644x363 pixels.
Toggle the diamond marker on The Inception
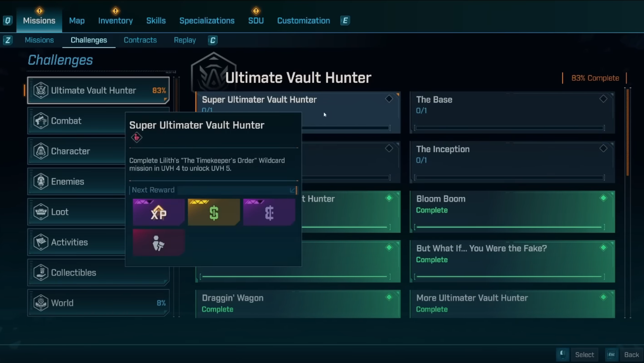(x=603, y=149)
